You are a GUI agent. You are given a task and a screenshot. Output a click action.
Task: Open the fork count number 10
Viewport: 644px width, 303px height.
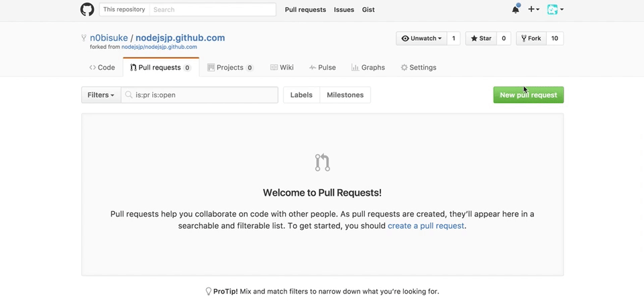(x=555, y=38)
